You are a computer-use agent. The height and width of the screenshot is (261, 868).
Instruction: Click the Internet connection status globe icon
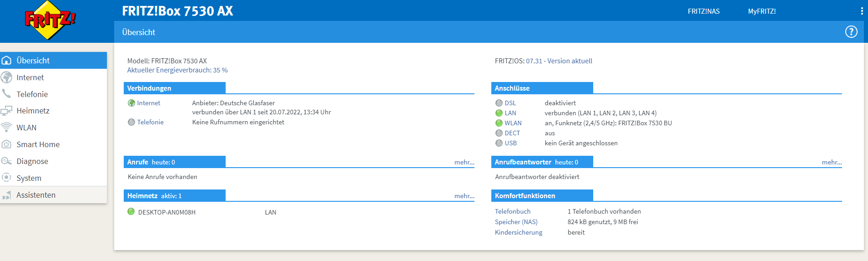click(x=131, y=103)
